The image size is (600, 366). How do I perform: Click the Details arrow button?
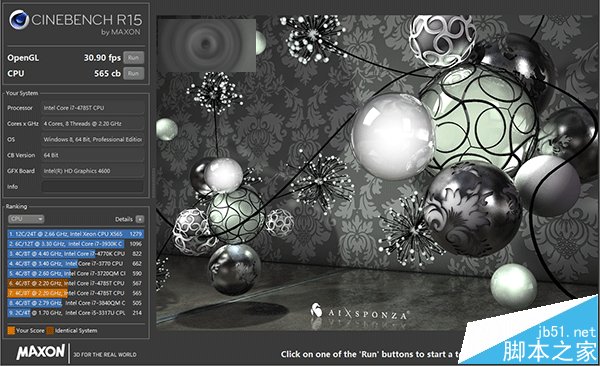(x=140, y=219)
